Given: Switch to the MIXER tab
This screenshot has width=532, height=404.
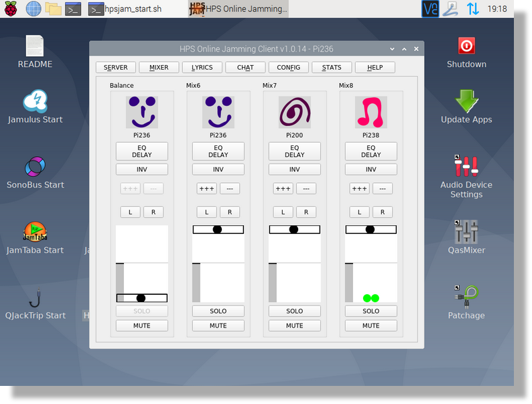Looking at the screenshot, I should point(159,67).
